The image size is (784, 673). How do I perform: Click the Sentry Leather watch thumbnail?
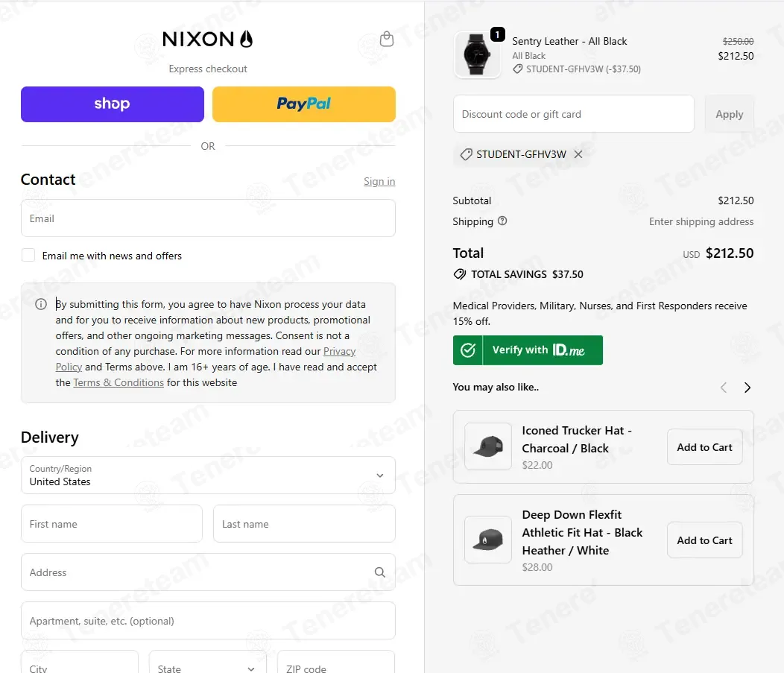(477, 54)
